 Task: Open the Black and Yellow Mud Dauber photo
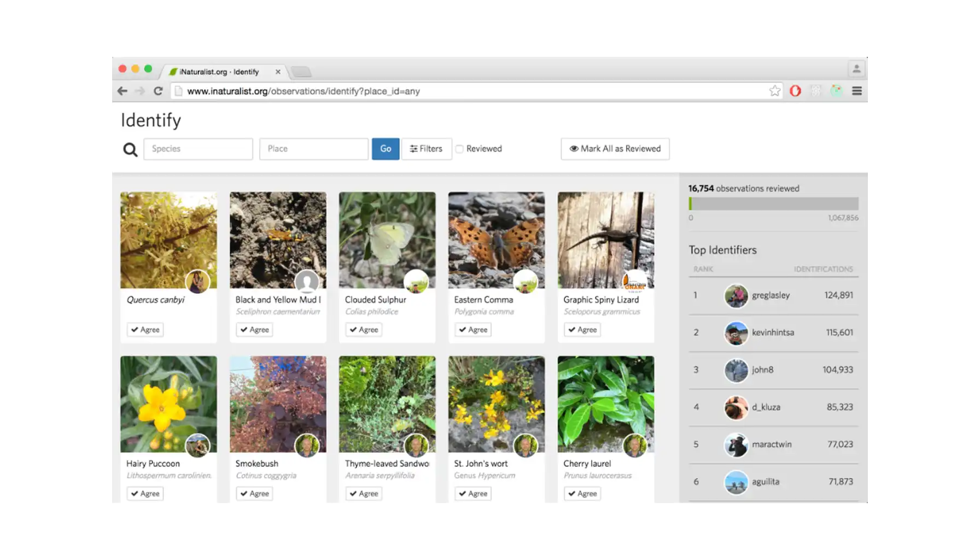point(278,240)
